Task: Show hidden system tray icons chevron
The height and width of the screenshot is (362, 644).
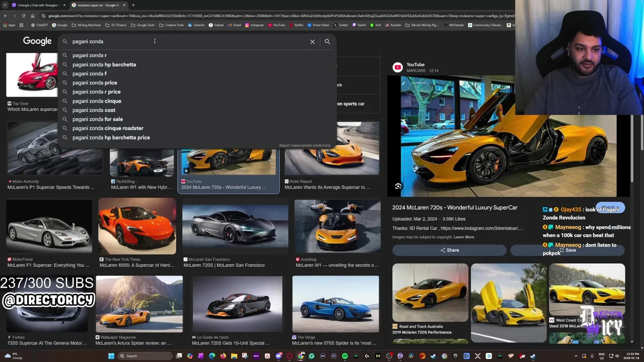Action: (x=576, y=356)
